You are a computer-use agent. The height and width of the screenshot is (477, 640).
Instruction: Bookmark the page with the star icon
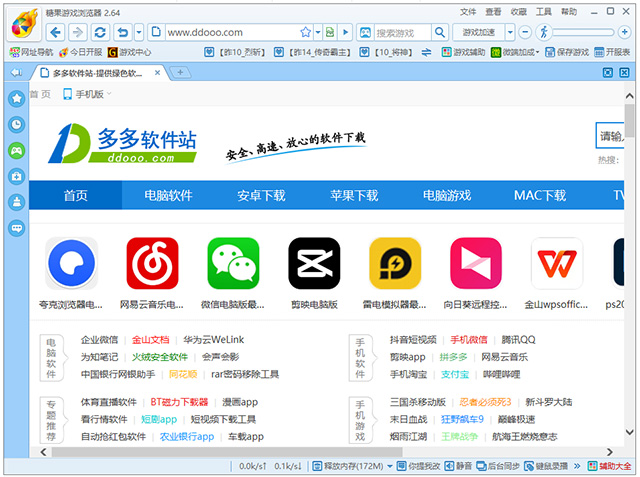pyautogui.click(x=305, y=32)
